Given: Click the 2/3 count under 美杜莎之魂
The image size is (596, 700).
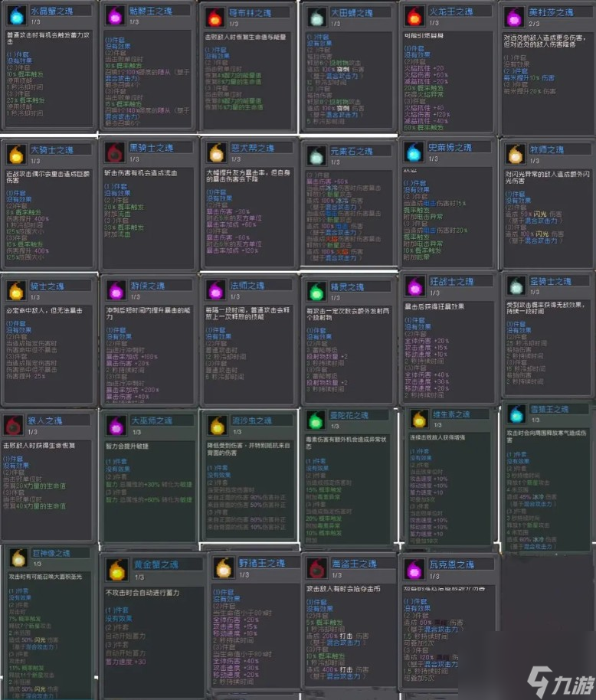Looking at the screenshot, I should [x=534, y=24].
